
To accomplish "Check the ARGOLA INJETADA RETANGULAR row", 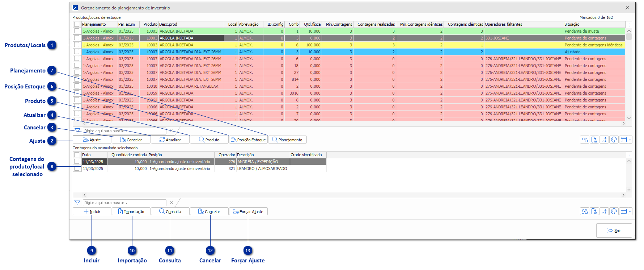I will coord(77,86).
